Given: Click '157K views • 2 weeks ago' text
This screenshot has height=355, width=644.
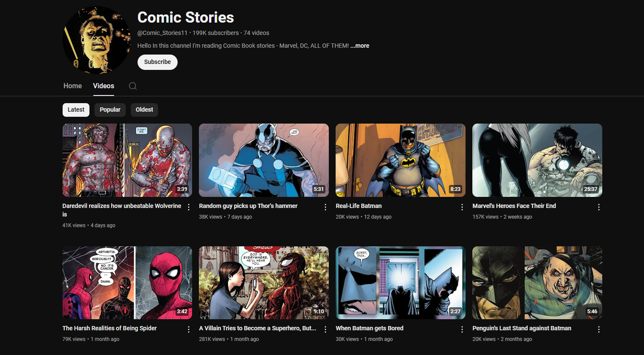Looking at the screenshot, I should click(502, 217).
